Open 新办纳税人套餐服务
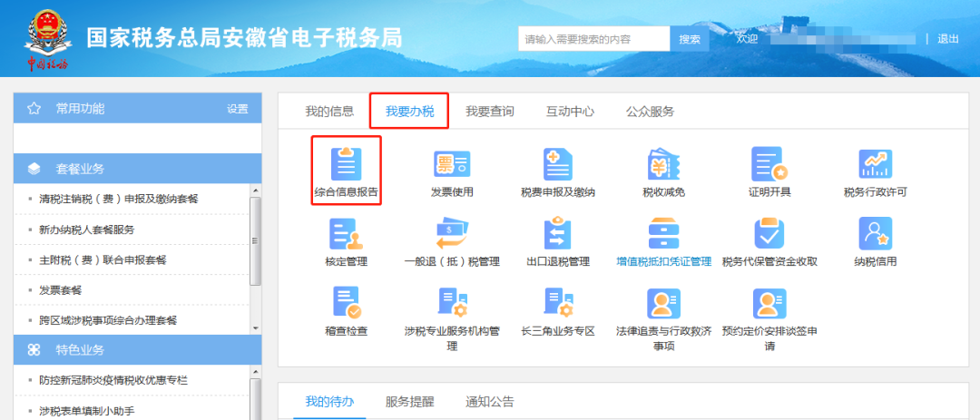 [86, 230]
